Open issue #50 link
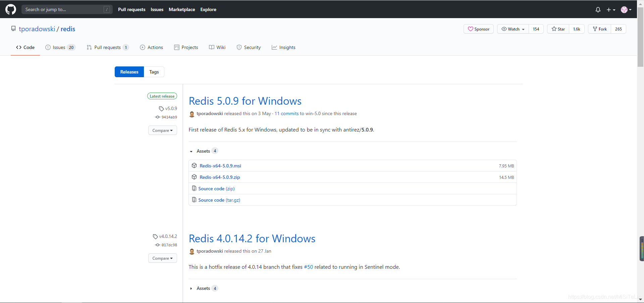This screenshot has width=644, height=303. pos(308,267)
